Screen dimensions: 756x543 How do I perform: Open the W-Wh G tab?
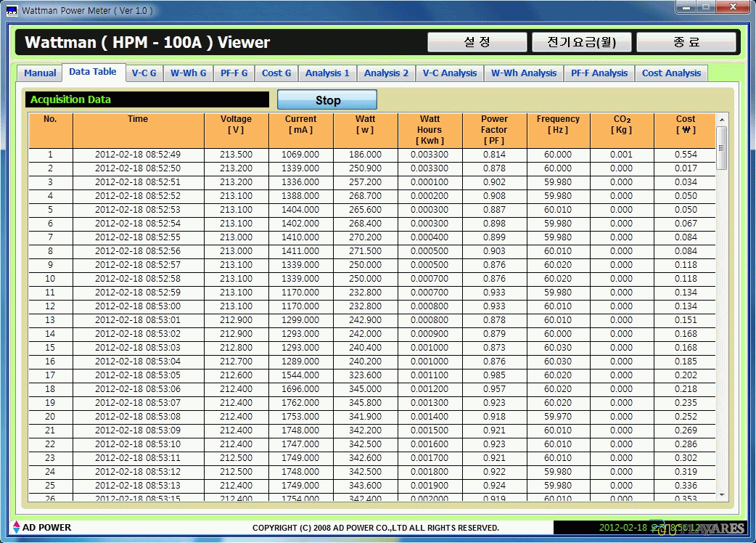[x=188, y=73]
